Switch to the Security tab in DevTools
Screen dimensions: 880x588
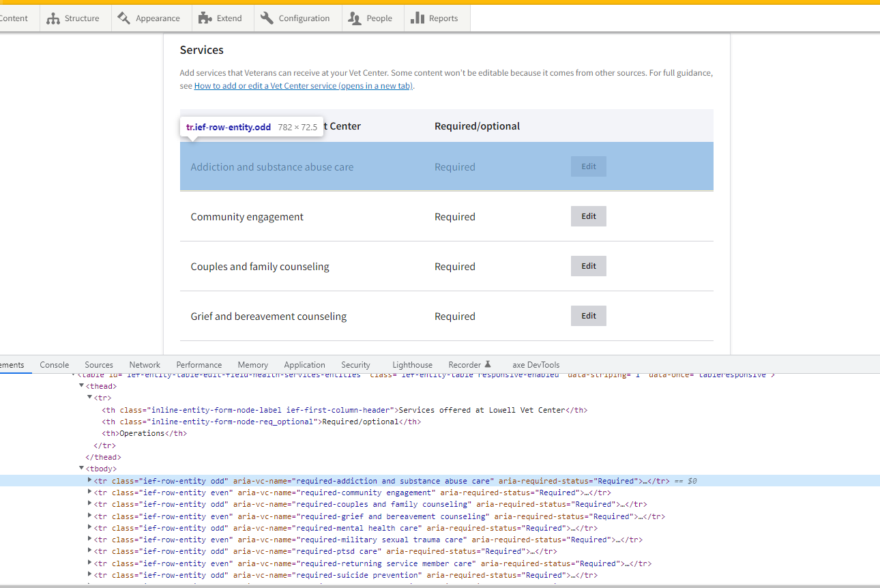[355, 365]
